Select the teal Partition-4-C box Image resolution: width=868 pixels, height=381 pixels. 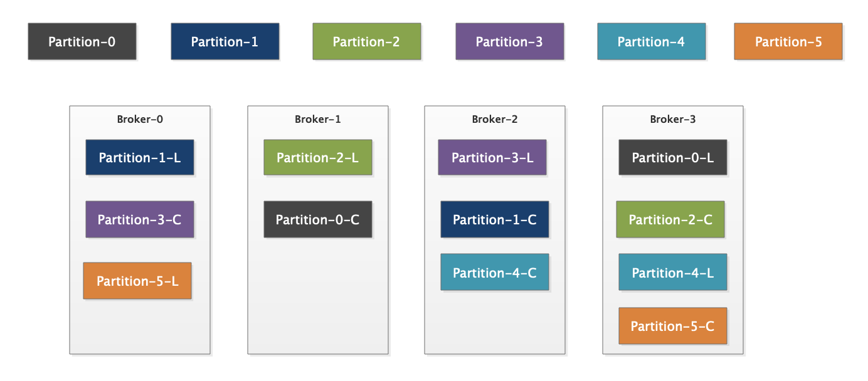click(495, 273)
